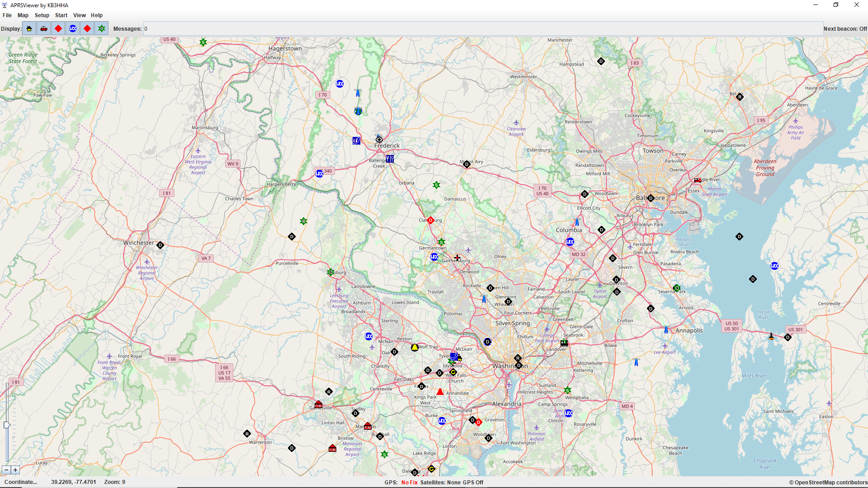Select blue antenna icon near Ellicott City
Viewport: 868px width, 488px height.
coord(577,222)
